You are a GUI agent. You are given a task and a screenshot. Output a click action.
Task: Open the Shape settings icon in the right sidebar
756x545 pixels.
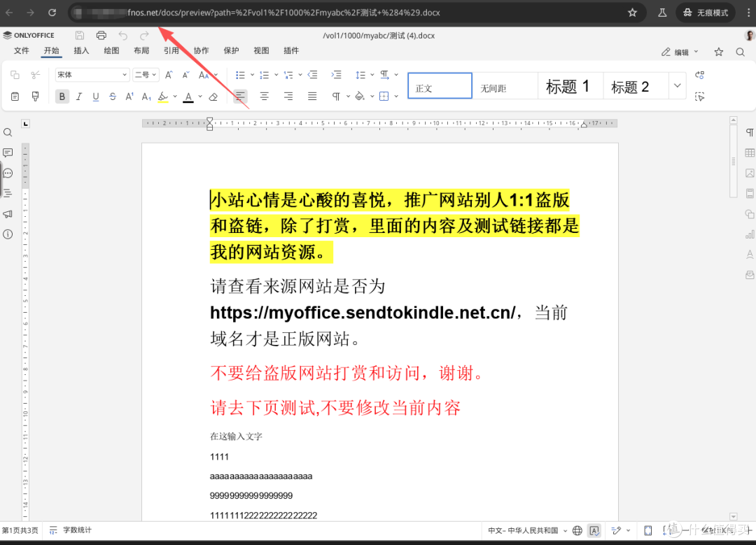pyautogui.click(x=750, y=214)
